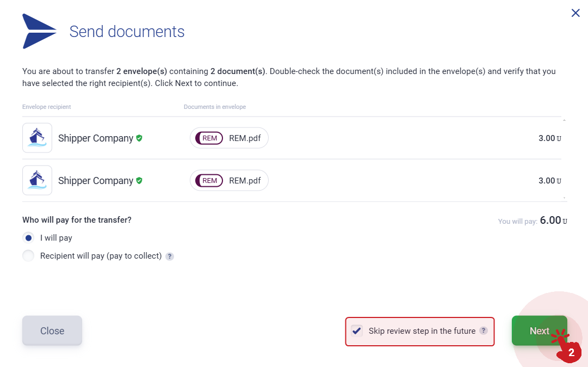Viewport: 588px width, 367px height.
Task: Click the REM badge in the first envelope row
Action: click(x=209, y=138)
